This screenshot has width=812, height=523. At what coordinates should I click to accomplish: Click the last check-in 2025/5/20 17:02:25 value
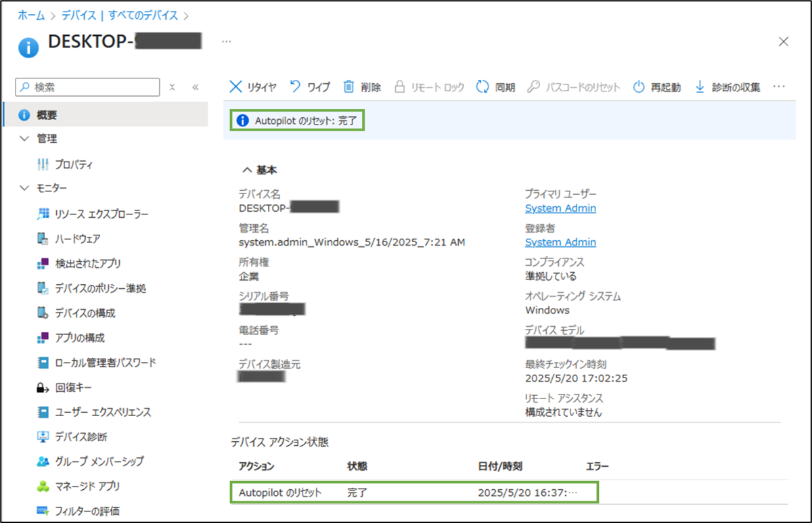click(x=576, y=378)
